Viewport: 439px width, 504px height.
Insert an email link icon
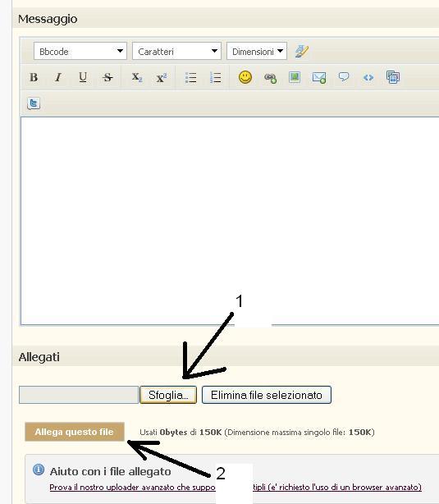click(319, 77)
